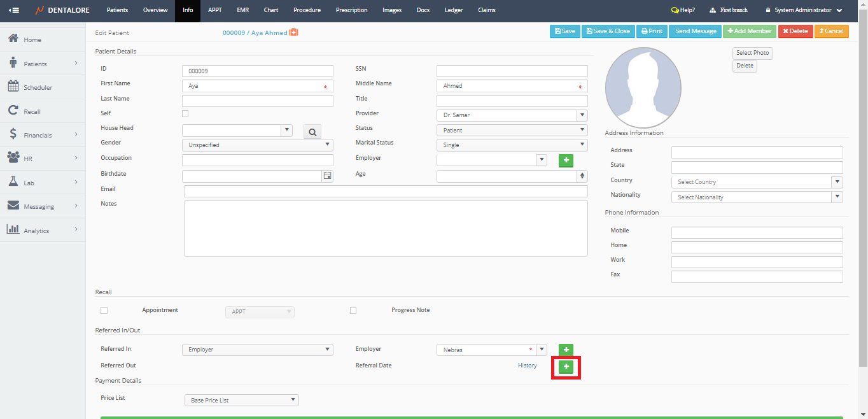
Task: Click the medical kit icon beside patient name
Action: tap(293, 32)
